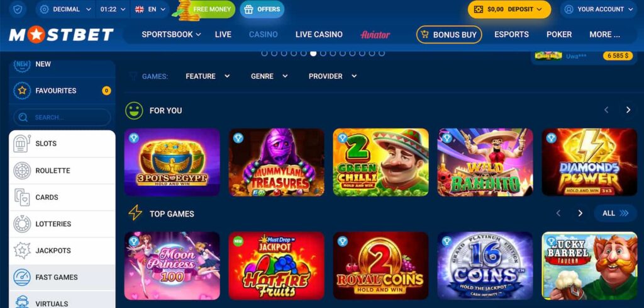Viewport: 644px width, 308px height.
Task: Select the Roulette wheel icon
Action: pyautogui.click(x=22, y=171)
